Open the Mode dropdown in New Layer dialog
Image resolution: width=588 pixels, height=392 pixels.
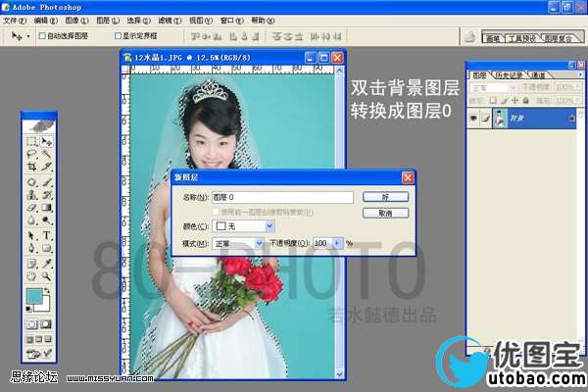[259, 243]
